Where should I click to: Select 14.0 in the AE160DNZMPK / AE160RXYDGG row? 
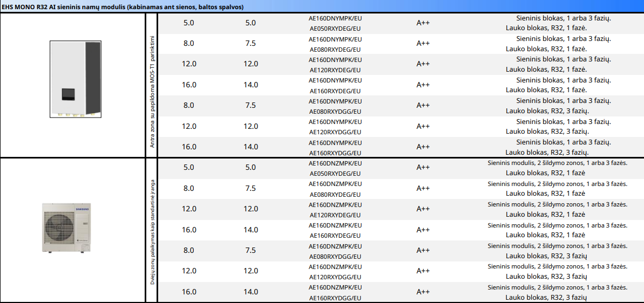[250, 292]
